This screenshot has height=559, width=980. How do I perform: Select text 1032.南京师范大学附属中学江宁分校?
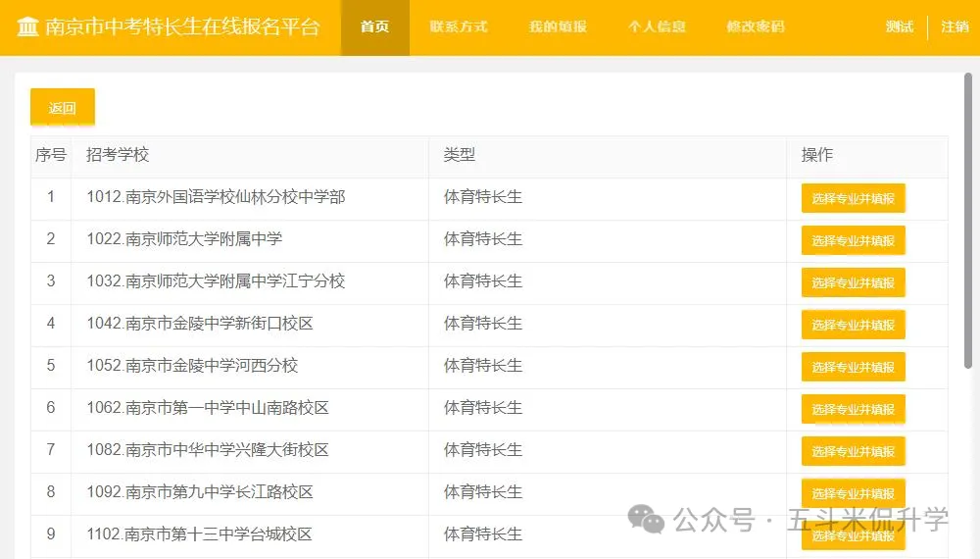[x=216, y=280]
